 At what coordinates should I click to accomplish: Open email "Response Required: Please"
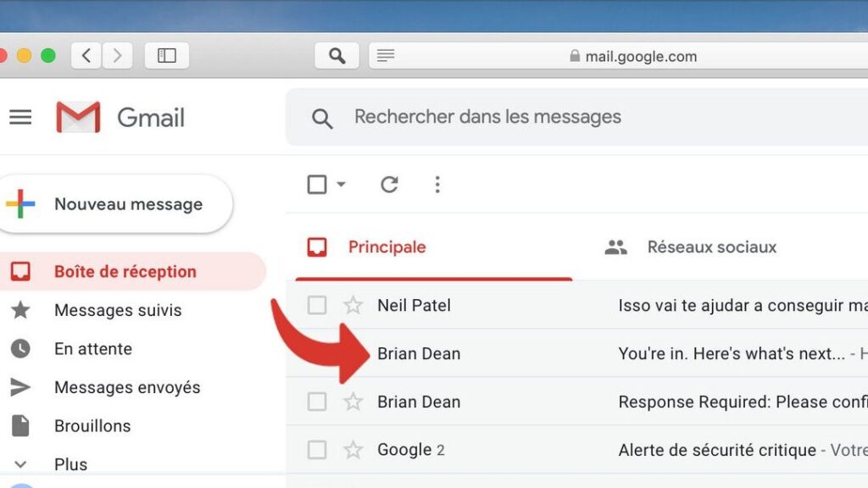pyautogui.click(x=743, y=402)
